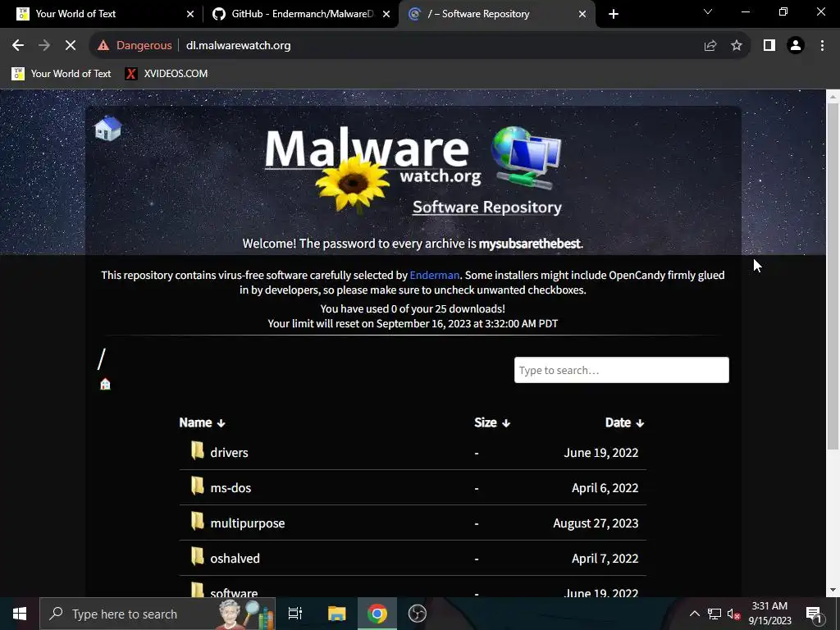Screen dimensions: 840x630
Task: Open the browser side panel
Action: pos(769,46)
